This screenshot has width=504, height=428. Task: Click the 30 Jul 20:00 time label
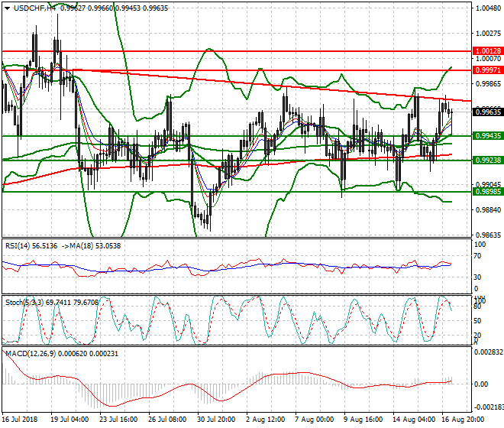tap(216, 420)
